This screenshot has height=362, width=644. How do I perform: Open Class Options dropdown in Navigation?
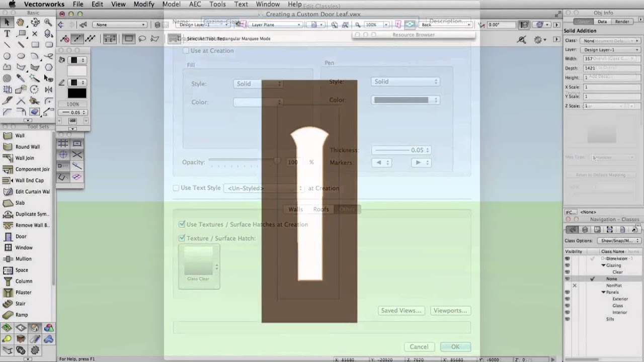pos(620,241)
